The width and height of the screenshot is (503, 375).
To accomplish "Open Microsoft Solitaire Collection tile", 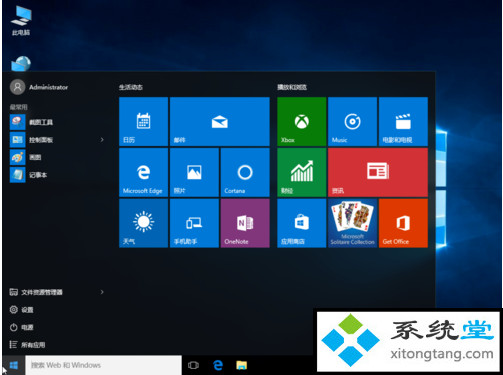I will pos(352,223).
